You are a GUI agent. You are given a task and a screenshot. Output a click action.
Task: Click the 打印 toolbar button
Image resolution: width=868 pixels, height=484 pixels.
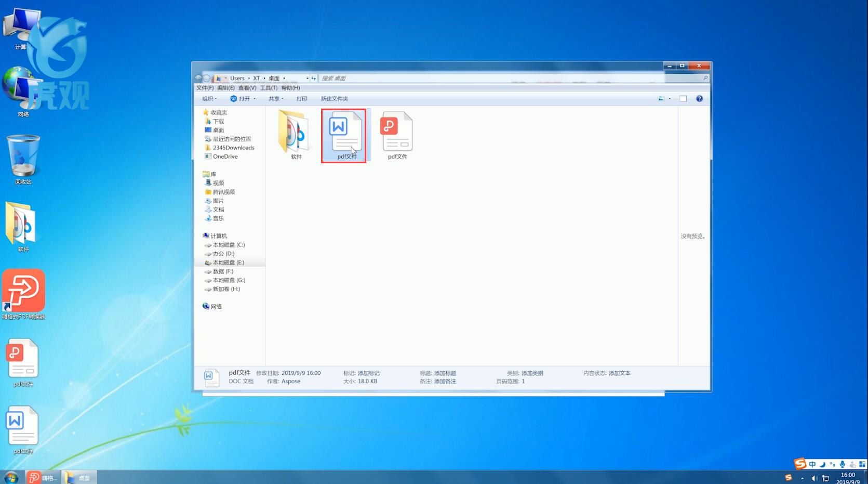[x=302, y=99]
